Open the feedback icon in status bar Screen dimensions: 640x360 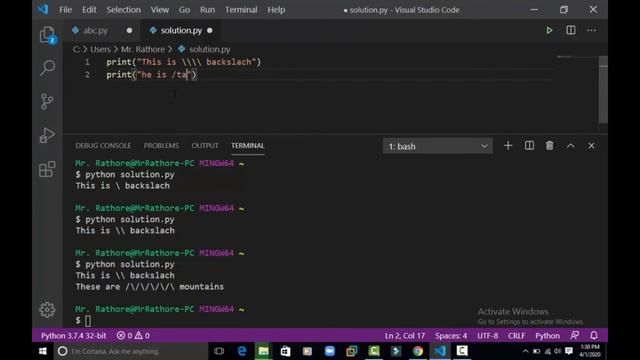574,336
